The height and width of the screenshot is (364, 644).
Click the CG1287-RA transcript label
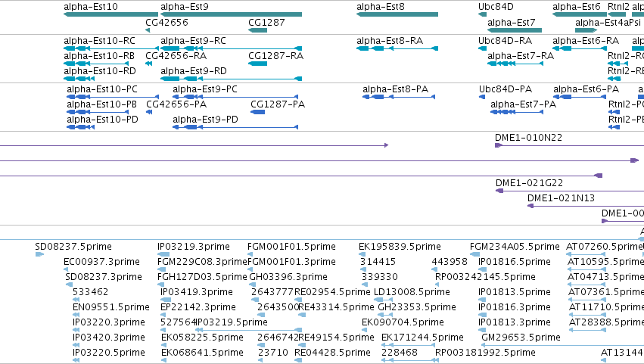pos(275,56)
